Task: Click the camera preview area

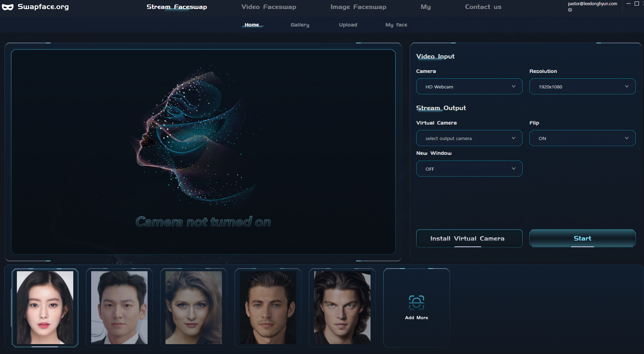Action: click(203, 152)
